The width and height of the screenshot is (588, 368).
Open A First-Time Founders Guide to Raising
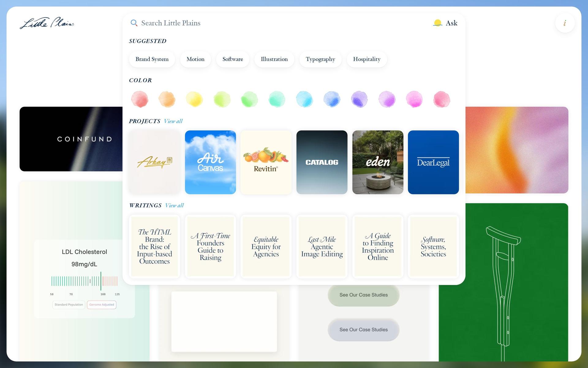tap(210, 247)
